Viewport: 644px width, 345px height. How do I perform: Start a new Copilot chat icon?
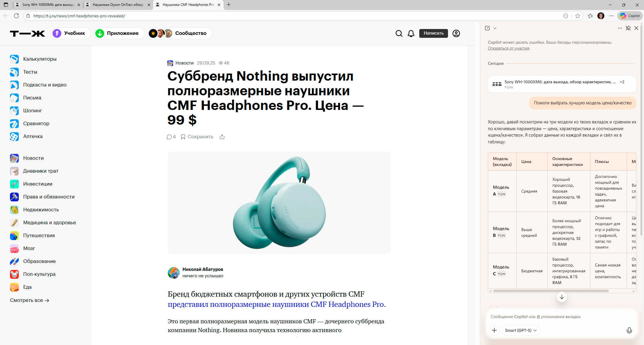click(487, 28)
